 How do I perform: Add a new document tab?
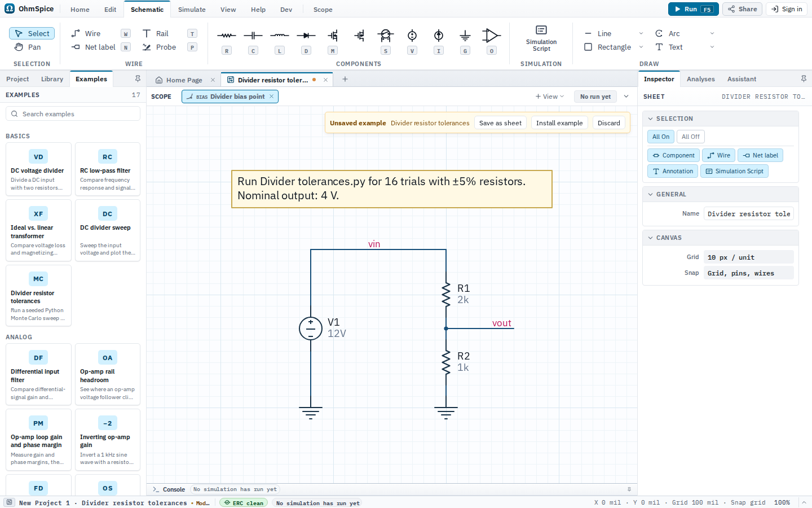[345, 79]
